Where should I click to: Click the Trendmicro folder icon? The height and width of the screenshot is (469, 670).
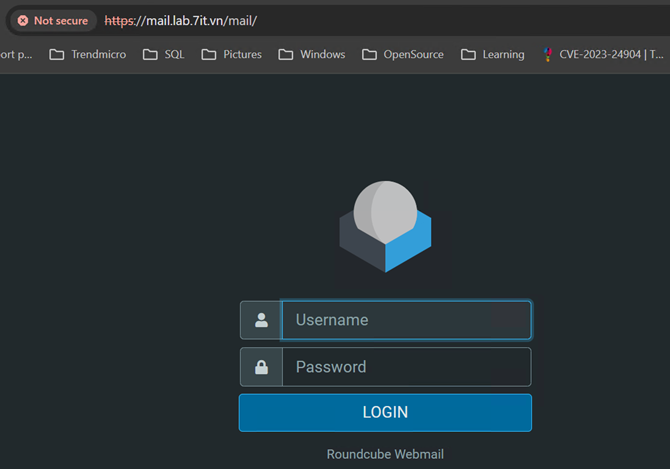coord(56,55)
